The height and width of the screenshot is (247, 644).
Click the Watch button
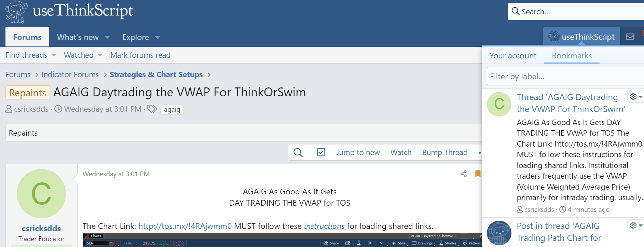click(x=401, y=152)
